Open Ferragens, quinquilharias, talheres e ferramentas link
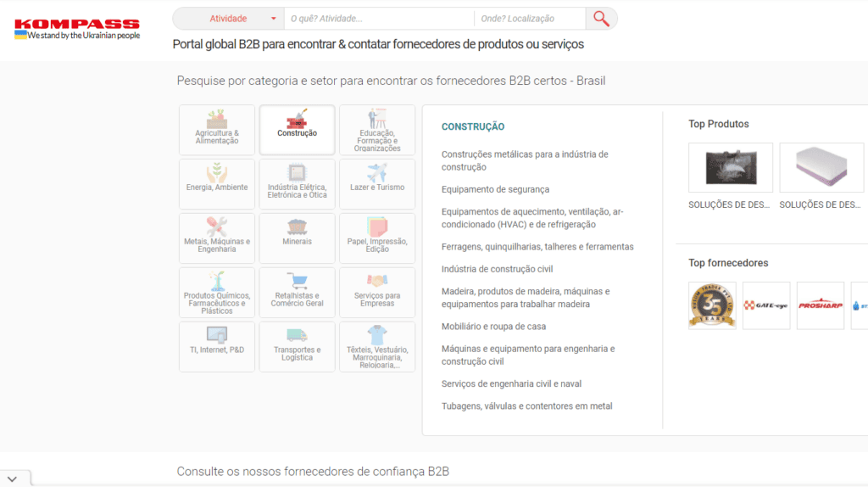 537,247
